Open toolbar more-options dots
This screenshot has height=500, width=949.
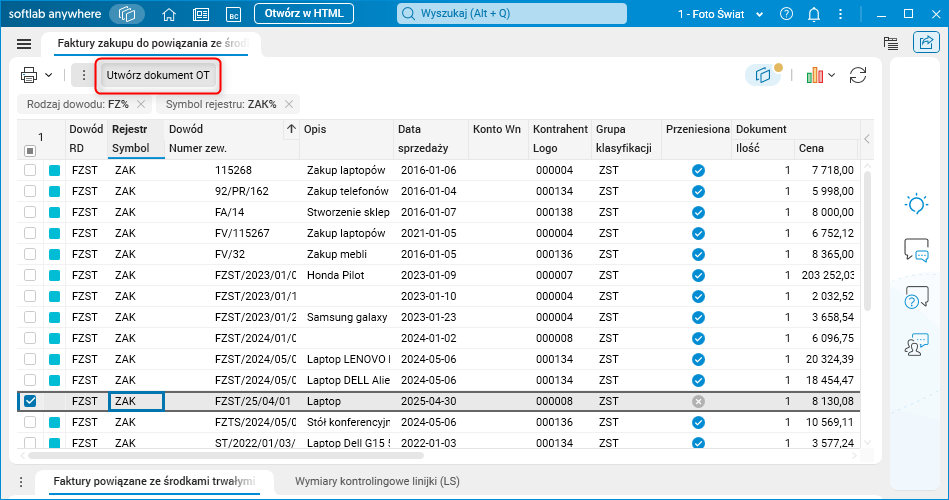point(84,75)
